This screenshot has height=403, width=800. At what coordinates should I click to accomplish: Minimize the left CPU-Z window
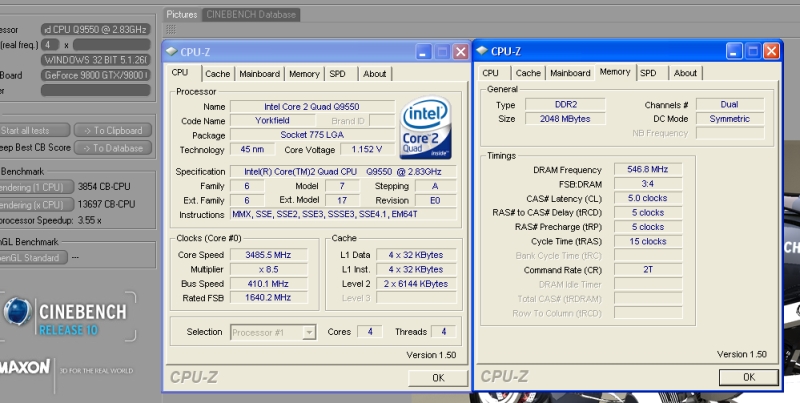click(423, 52)
